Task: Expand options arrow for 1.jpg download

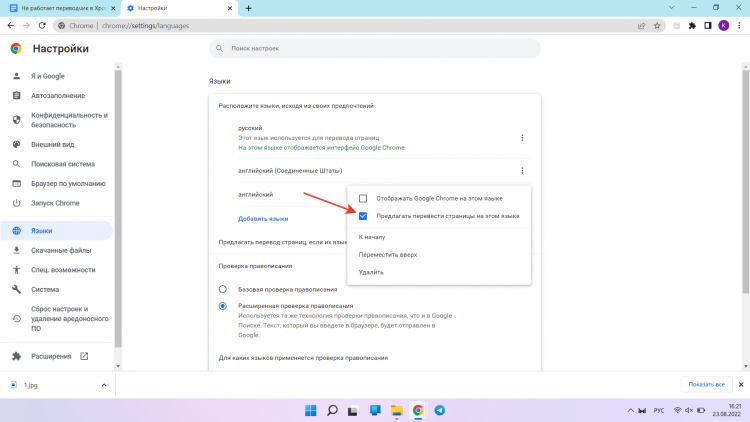Action: [104, 385]
